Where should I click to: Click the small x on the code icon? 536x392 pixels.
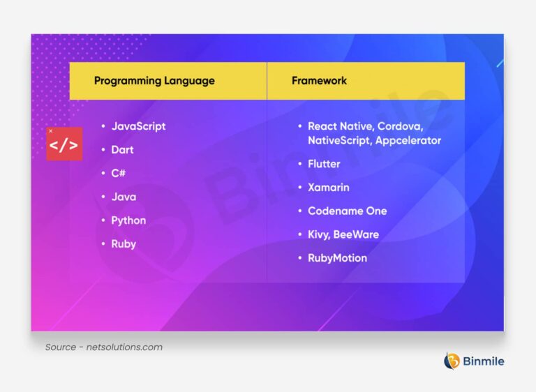(50, 131)
